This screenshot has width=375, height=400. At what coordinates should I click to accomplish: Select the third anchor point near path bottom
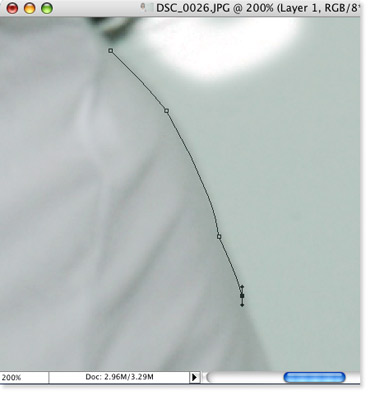(219, 237)
